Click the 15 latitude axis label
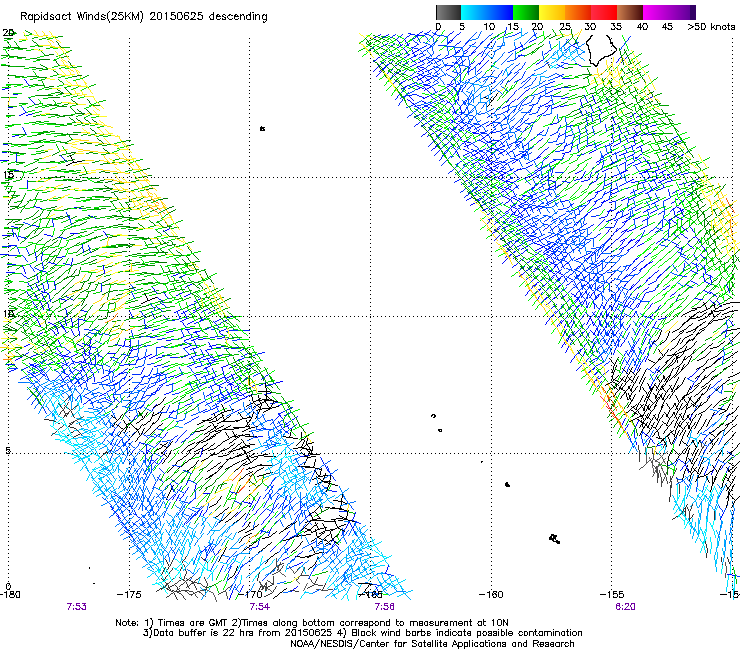Image resolution: width=740 pixels, height=650 pixels. (8, 175)
